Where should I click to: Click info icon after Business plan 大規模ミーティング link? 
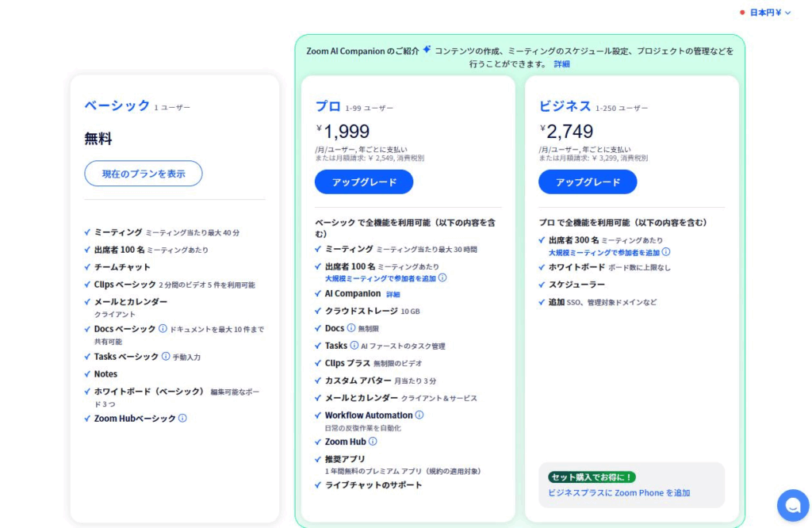point(666,252)
